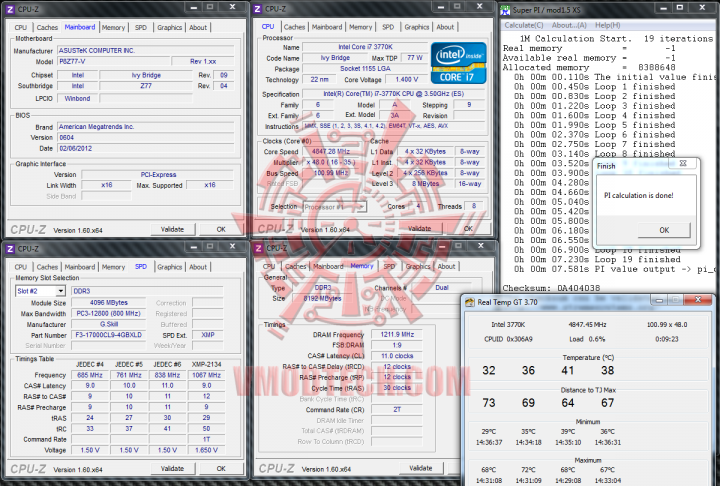
Task: Select the Graphics tab in the SPD CPU-Z window
Action: point(169,266)
